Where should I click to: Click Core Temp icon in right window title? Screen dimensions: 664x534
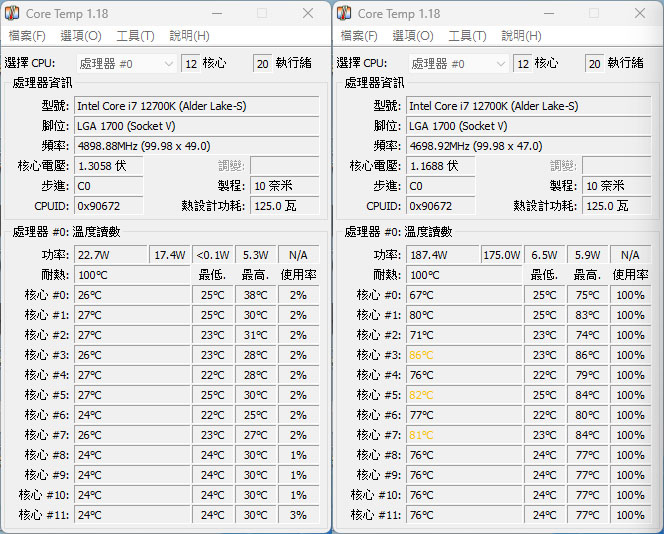pyautogui.click(x=344, y=13)
